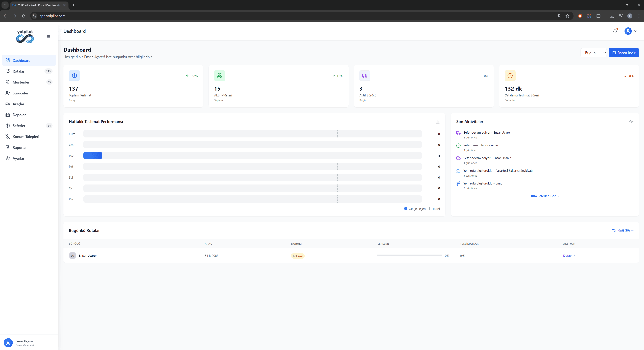This screenshot has height=350, width=644.
Task: Open the Raporlar section
Action: (20, 148)
